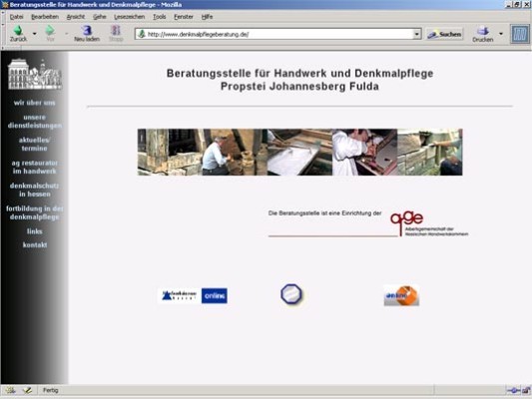Image resolution: width=532 pixels, height=399 pixels.
Task: Open the 'wir über uns' link
Action: [35, 103]
